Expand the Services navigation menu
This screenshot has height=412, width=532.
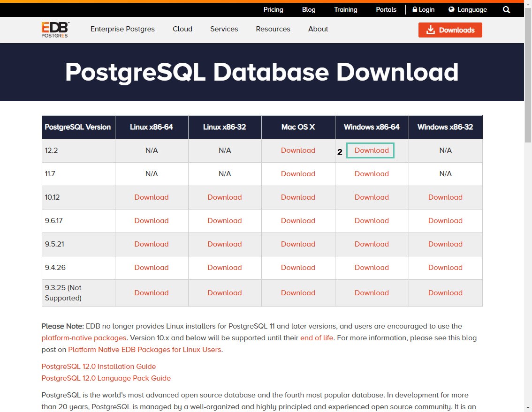tap(224, 29)
